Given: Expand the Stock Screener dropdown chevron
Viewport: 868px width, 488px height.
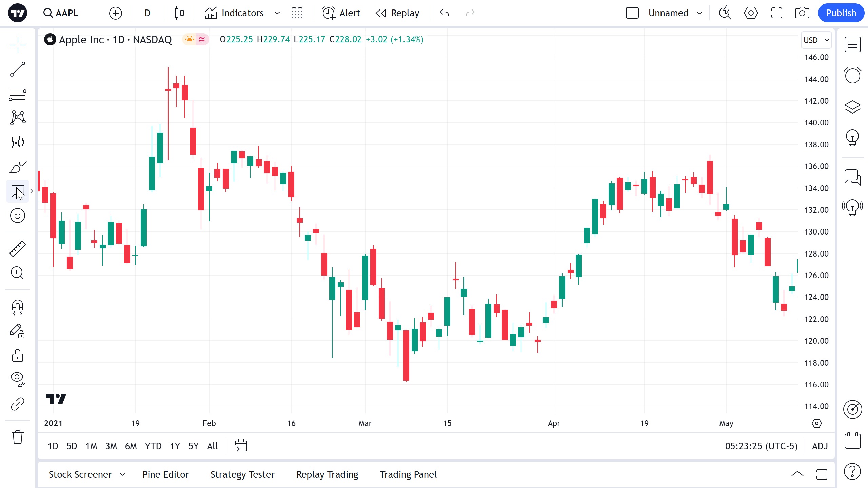Looking at the screenshot, I should 123,474.
